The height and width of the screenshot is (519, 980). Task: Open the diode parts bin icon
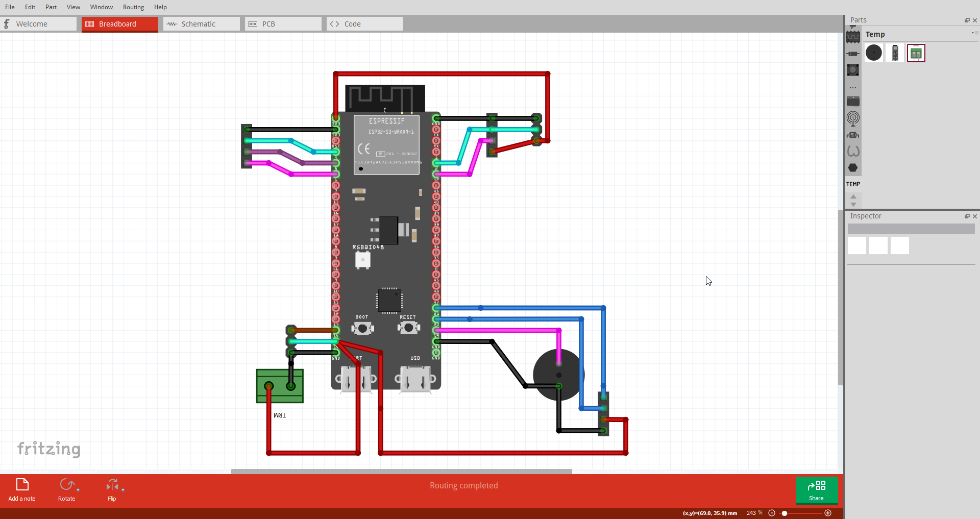(x=853, y=54)
